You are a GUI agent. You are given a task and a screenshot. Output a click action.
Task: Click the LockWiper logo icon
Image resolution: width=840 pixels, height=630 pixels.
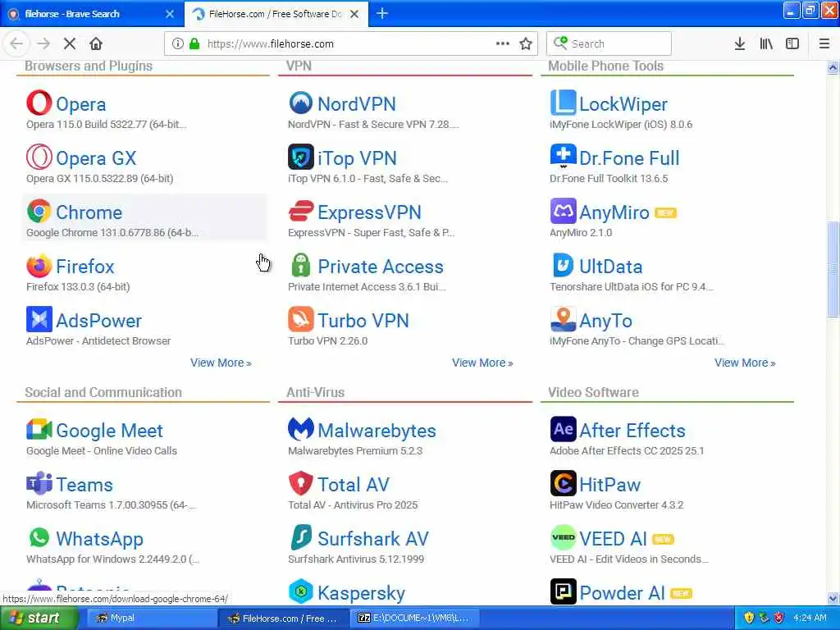pos(563,103)
